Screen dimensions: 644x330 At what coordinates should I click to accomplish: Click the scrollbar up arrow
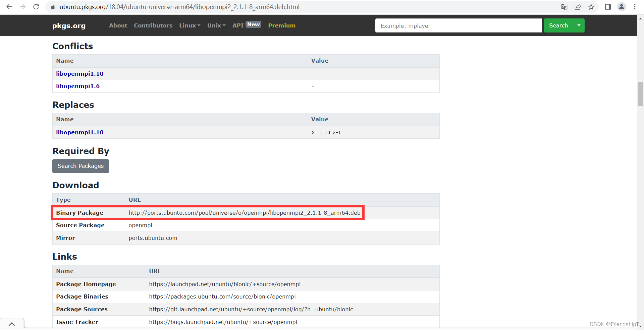coord(640,18)
